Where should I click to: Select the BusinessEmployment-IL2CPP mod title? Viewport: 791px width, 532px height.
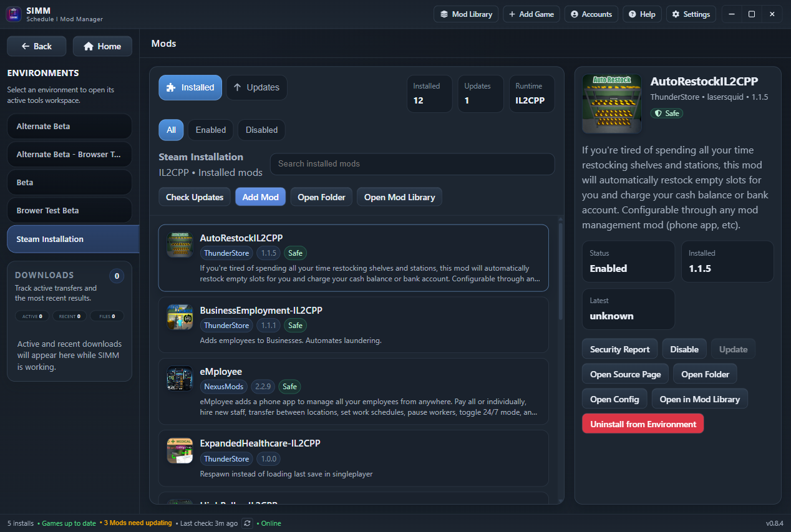tap(261, 310)
